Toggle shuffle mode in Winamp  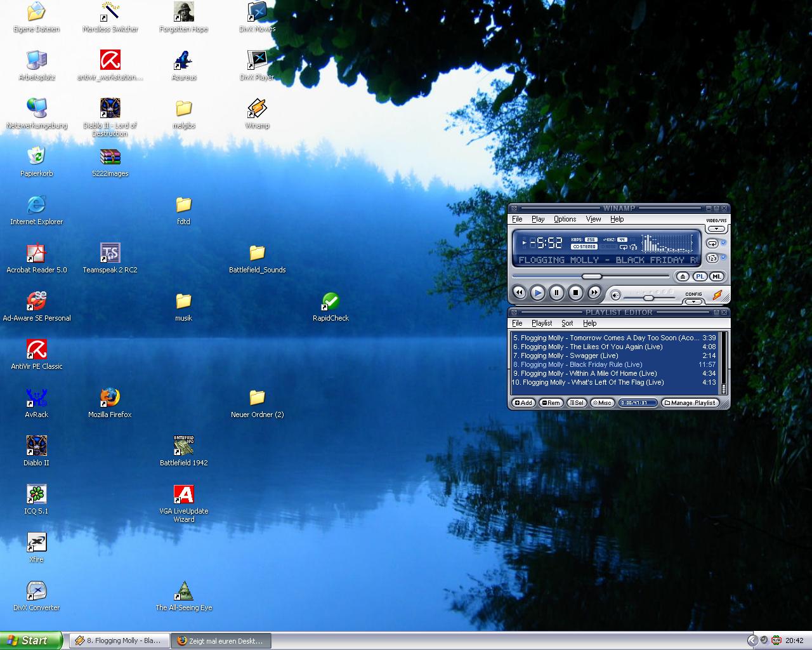click(x=712, y=258)
